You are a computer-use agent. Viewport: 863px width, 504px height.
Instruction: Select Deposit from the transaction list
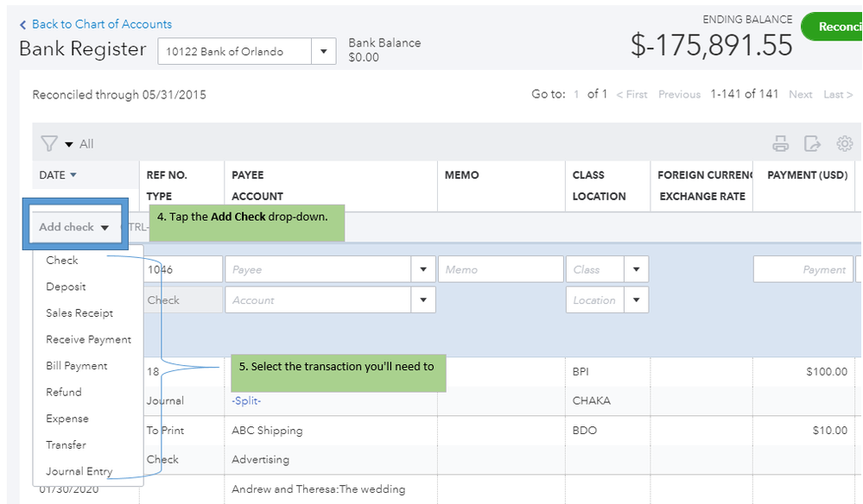click(66, 287)
